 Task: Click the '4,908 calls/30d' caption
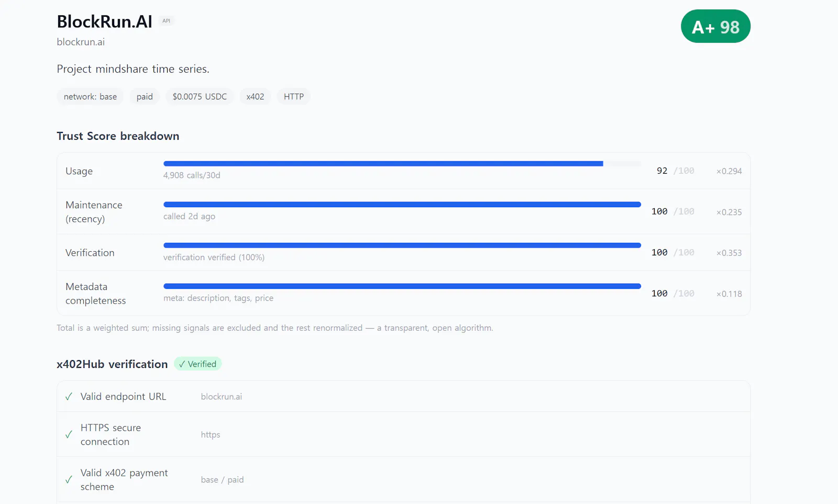[192, 175]
